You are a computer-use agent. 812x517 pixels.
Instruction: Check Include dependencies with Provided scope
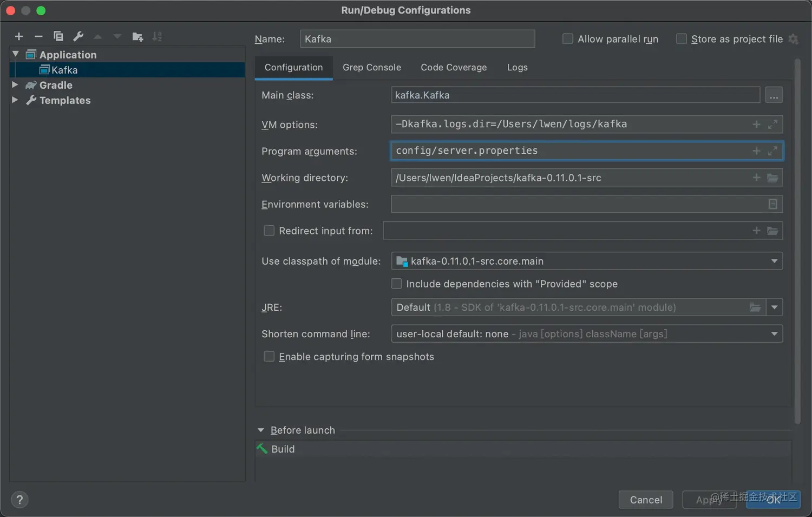[x=397, y=284]
